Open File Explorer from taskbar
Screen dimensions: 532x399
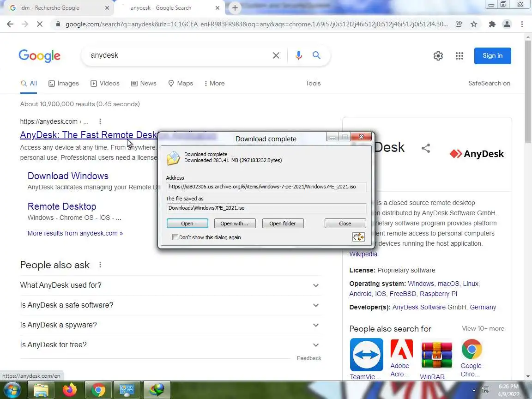click(41, 390)
